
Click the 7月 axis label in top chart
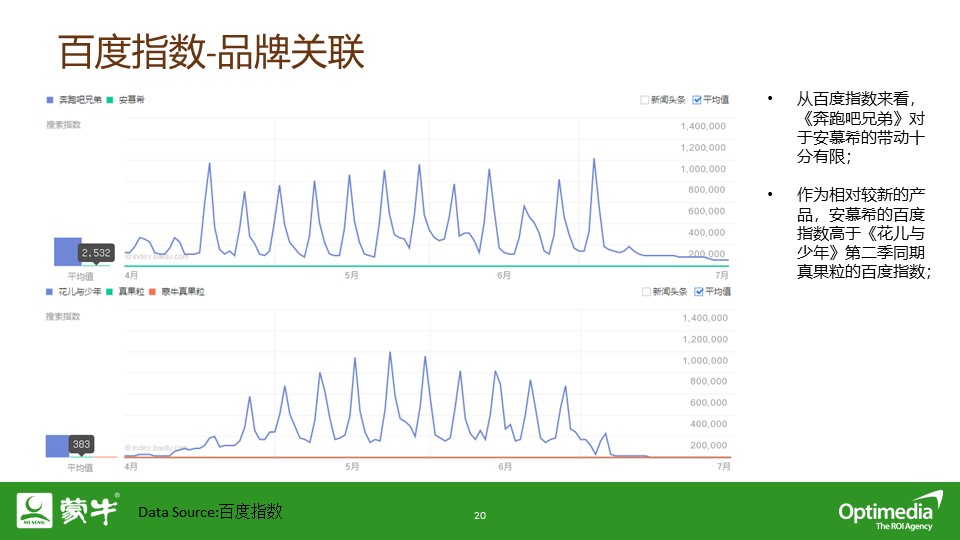(x=722, y=276)
